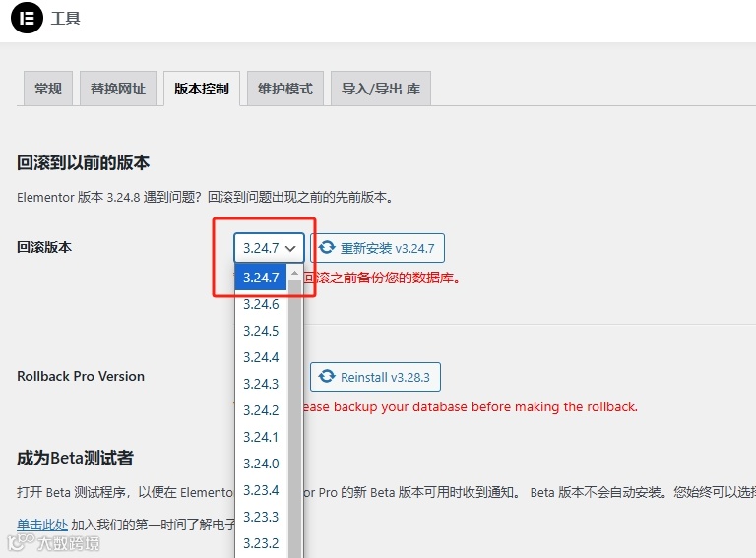
Task: Click the 回滚版本 field label
Action: 44,247
